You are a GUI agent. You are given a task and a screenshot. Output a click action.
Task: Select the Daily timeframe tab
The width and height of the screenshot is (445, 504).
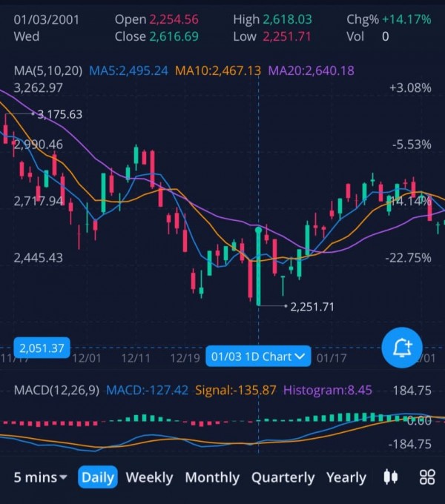click(98, 477)
